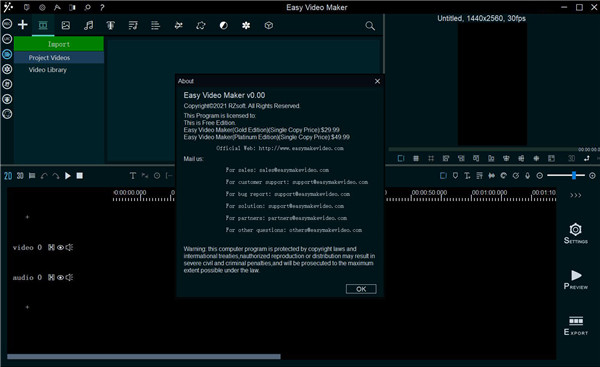Select the particle effects icon
600x367 pixels.
pyautogui.click(x=178, y=25)
